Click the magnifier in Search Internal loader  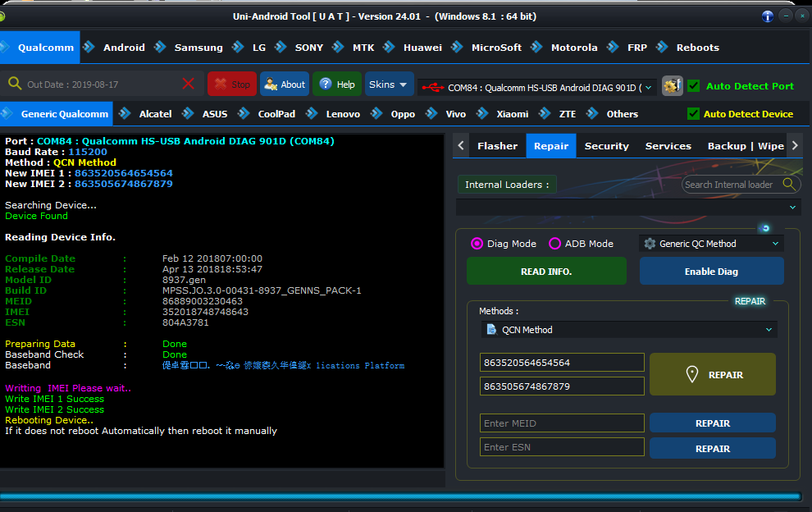click(x=789, y=184)
